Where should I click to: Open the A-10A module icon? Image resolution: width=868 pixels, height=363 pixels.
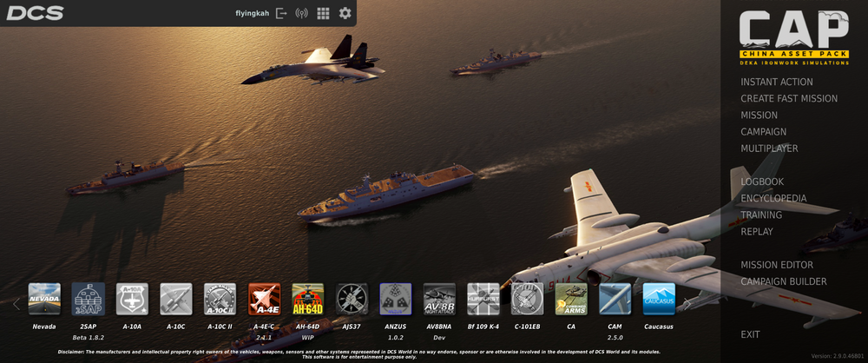pyautogui.click(x=132, y=300)
